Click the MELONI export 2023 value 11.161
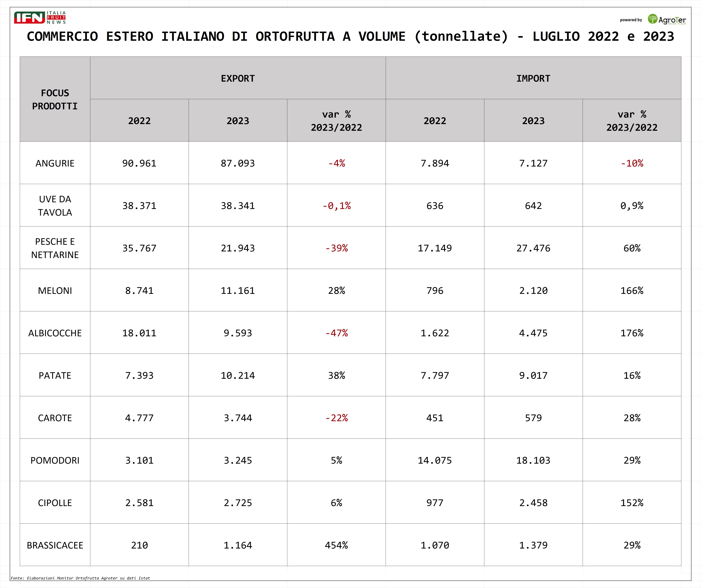Image resolution: width=701 pixels, height=588 pixels. pyautogui.click(x=238, y=290)
